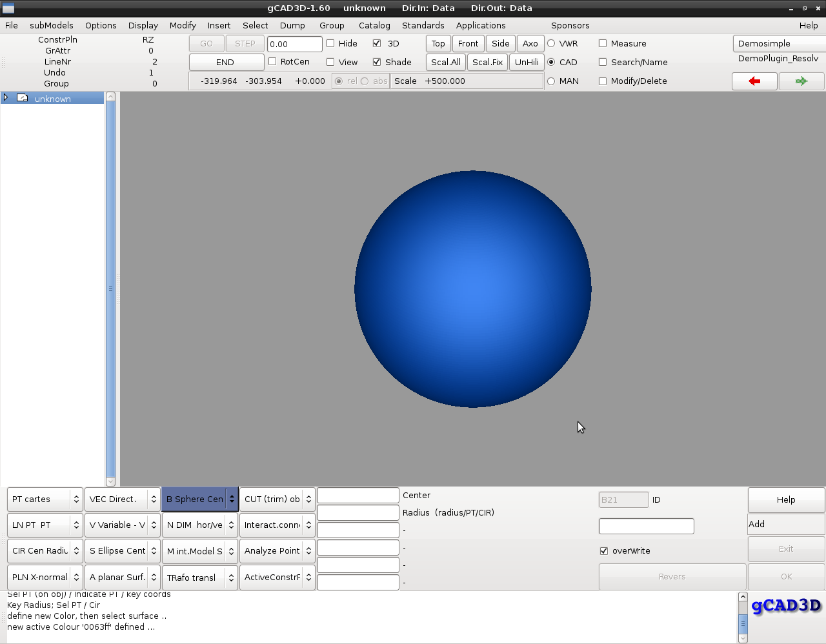
Task: Open the Options menu
Action: tap(101, 25)
